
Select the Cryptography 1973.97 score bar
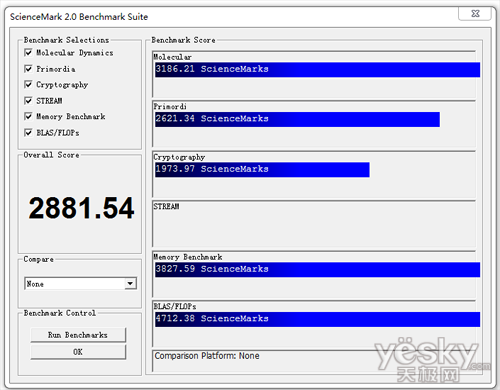click(x=262, y=170)
